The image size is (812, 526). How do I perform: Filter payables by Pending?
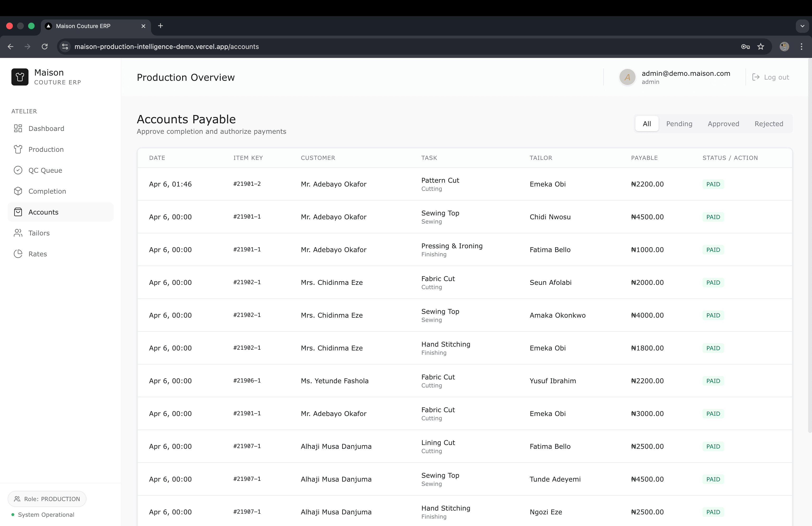click(679, 124)
